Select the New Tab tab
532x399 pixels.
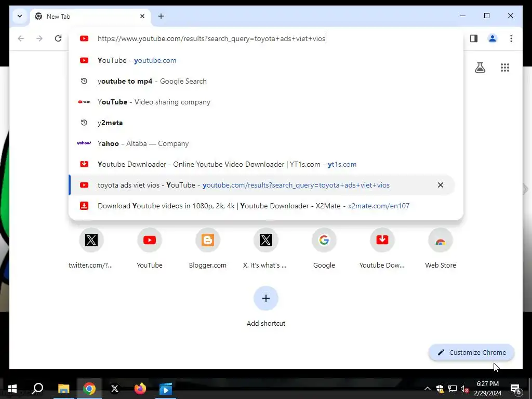pos(90,17)
